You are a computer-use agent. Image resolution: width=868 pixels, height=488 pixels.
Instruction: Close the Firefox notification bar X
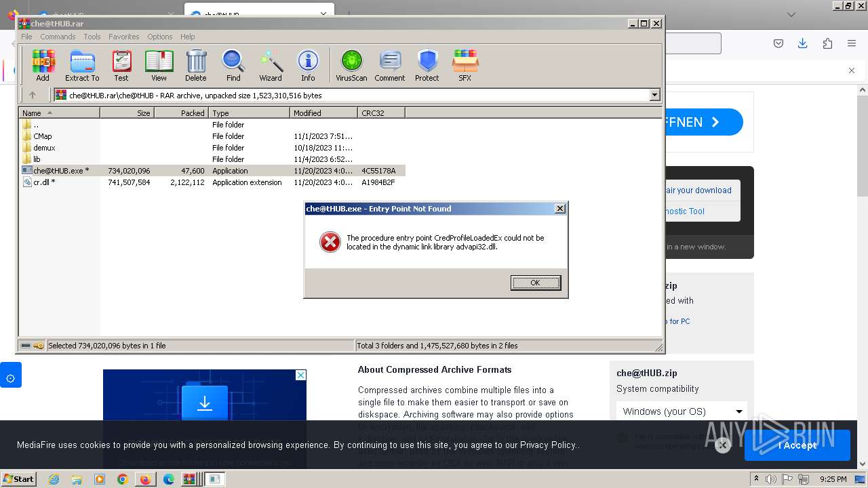point(852,70)
